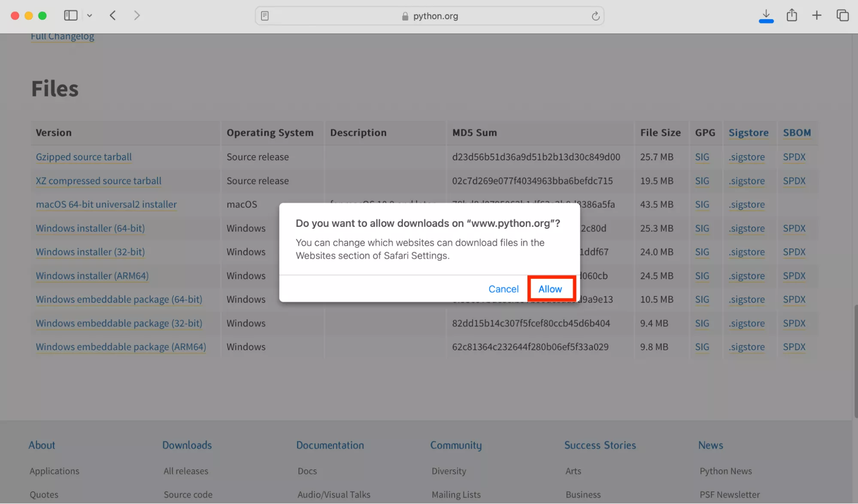Open the Mailing Lists footer link
This screenshot has height=504, width=858.
456,495
